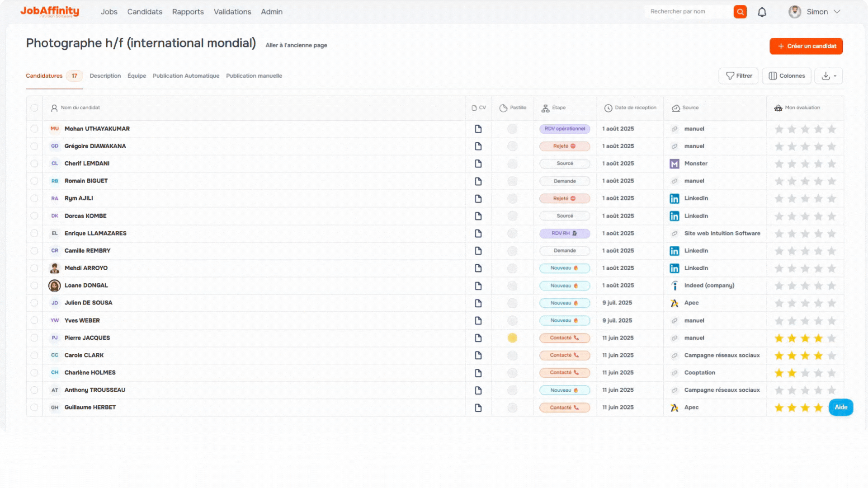Switch to the Publication Automatique tab
Viewport: 868px width, 488px height.
[186, 76]
